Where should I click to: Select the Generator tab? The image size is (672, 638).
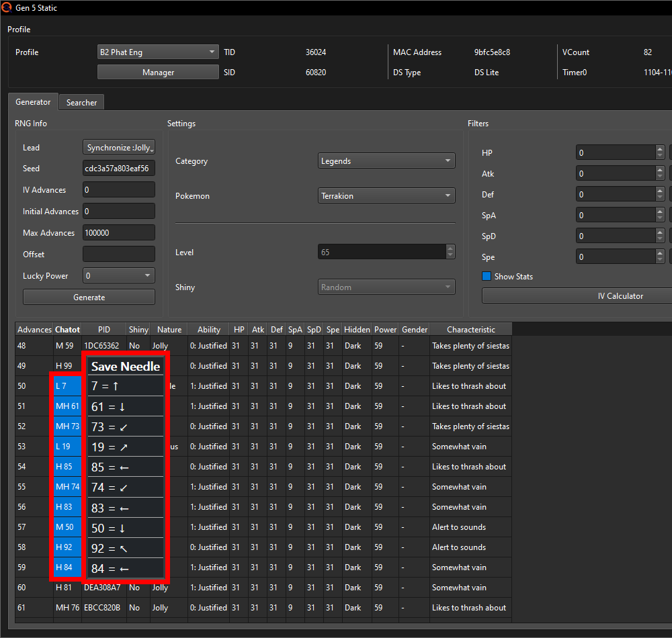point(33,102)
